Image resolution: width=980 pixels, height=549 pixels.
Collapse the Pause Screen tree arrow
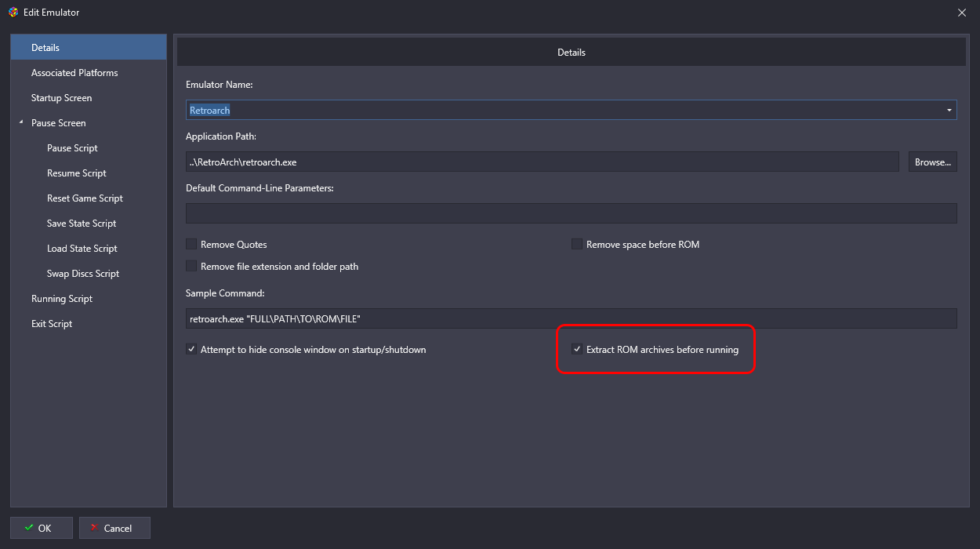21,123
